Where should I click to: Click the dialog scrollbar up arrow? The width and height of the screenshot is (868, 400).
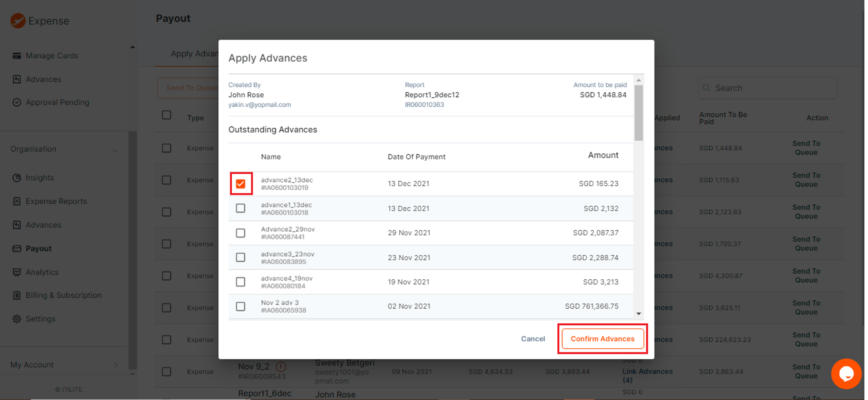click(639, 80)
